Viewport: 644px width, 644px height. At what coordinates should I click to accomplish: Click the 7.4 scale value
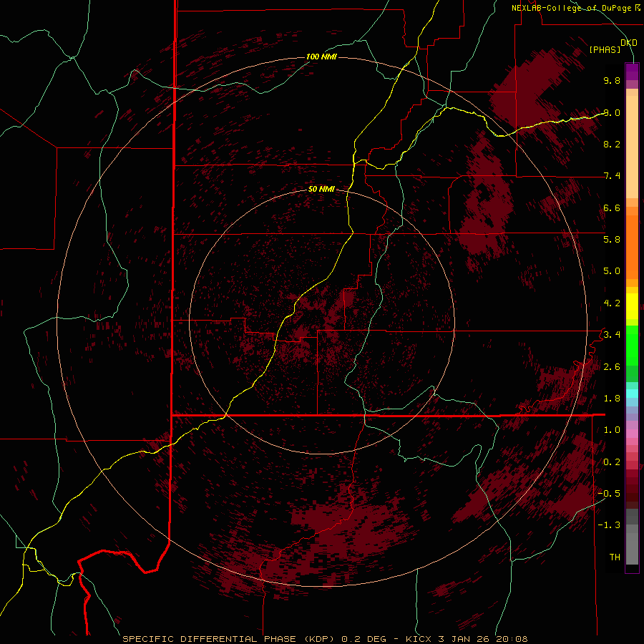coord(612,176)
